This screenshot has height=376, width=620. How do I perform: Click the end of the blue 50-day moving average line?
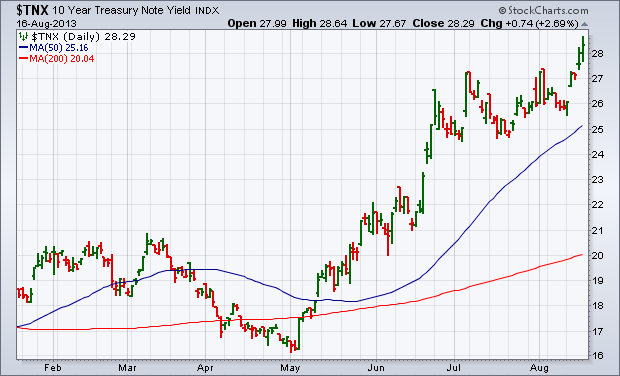click(x=582, y=126)
